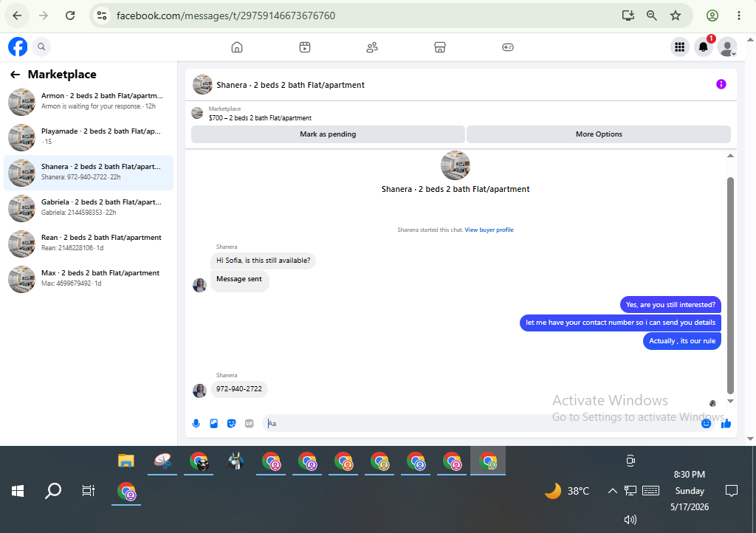Open Windows Start menu
Viewport: 756px width, 533px height.
(x=18, y=491)
